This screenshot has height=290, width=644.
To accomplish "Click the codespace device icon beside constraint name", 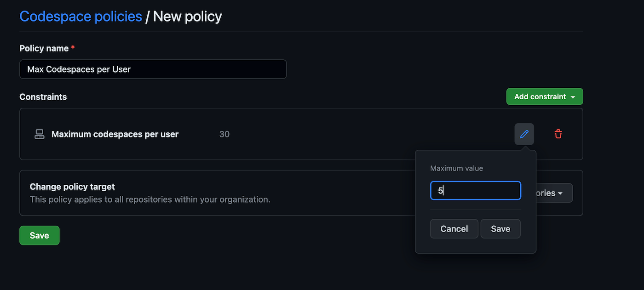I will (39, 134).
